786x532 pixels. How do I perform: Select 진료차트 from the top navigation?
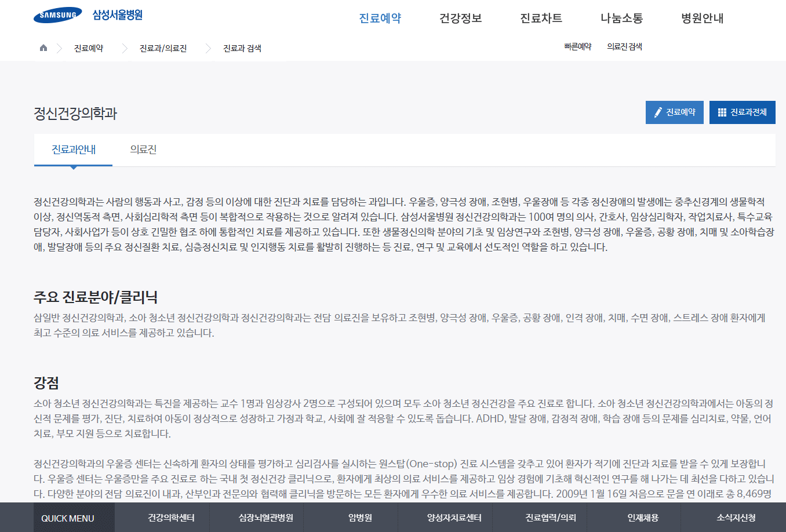tap(541, 18)
